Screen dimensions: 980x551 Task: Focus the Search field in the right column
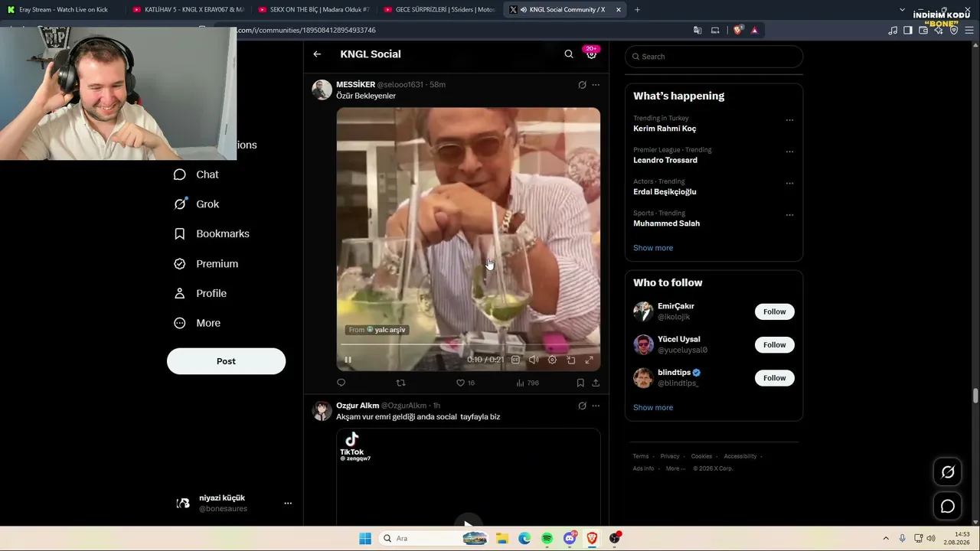click(x=714, y=57)
